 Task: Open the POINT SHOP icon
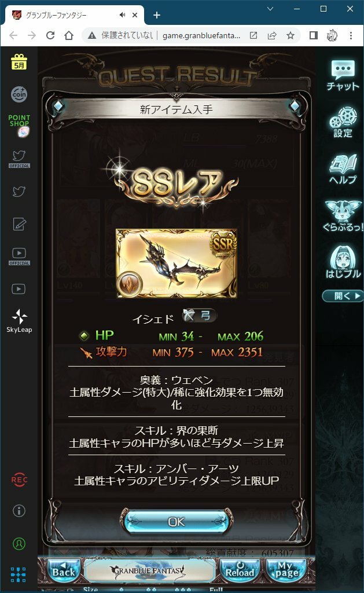click(x=19, y=126)
